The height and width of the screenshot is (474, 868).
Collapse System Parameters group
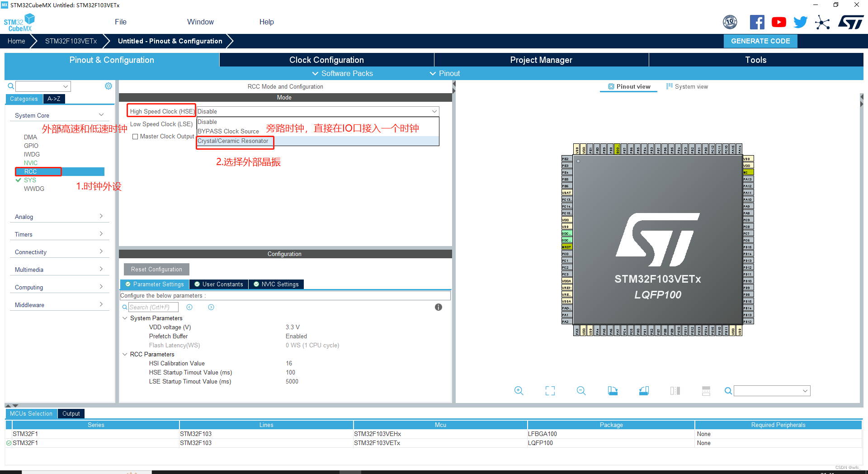click(x=125, y=318)
